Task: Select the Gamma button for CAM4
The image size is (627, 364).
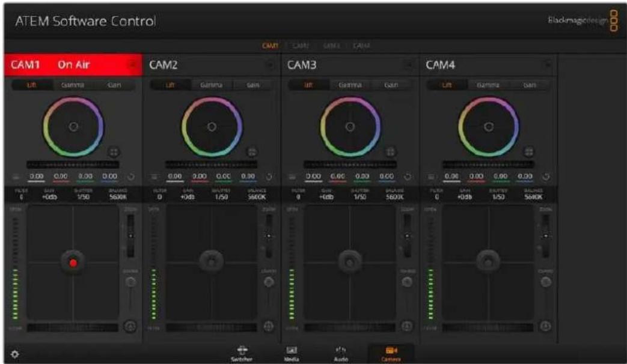Action: coord(488,85)
